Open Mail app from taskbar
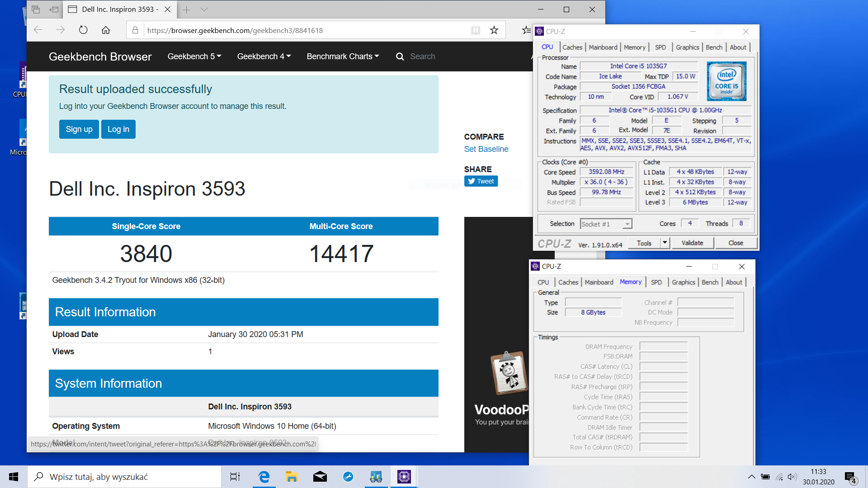 click(x=320, y=477)
